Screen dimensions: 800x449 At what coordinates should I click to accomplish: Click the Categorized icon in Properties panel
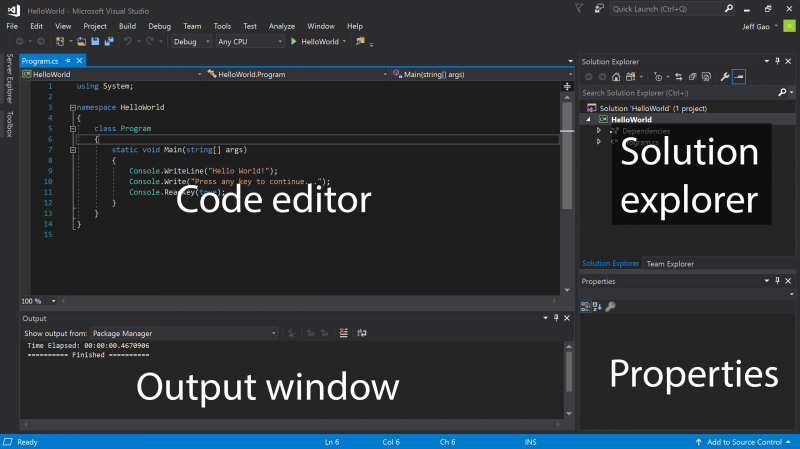click(x=585, y=306)
